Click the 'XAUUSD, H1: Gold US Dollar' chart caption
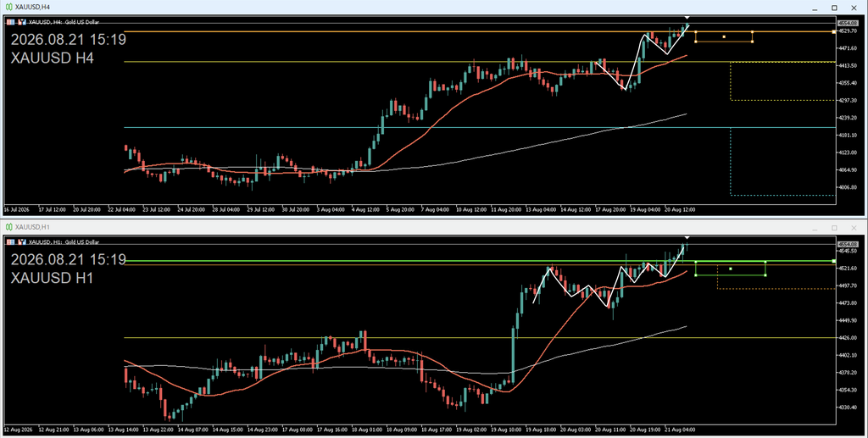 [x=64, y=241]
